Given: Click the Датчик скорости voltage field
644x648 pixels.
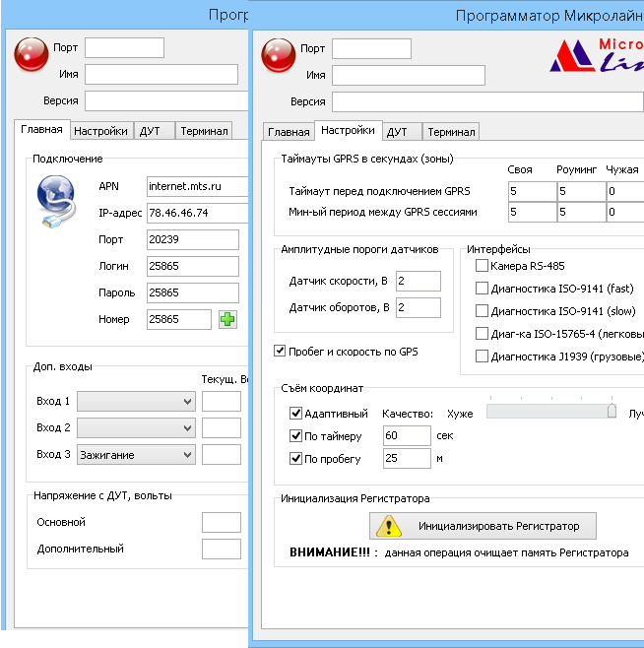Looking at the screenshot, I should 418,282.
